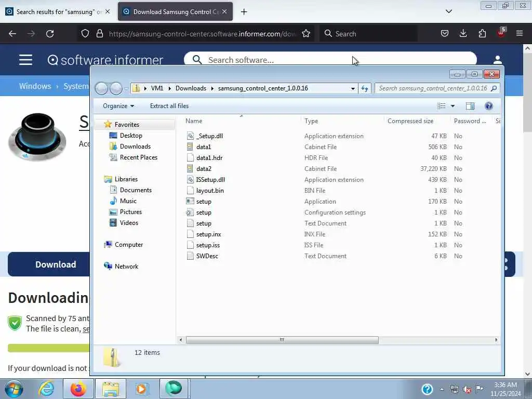
Task: Open Firefox from the taskbar
Action: 78,389
